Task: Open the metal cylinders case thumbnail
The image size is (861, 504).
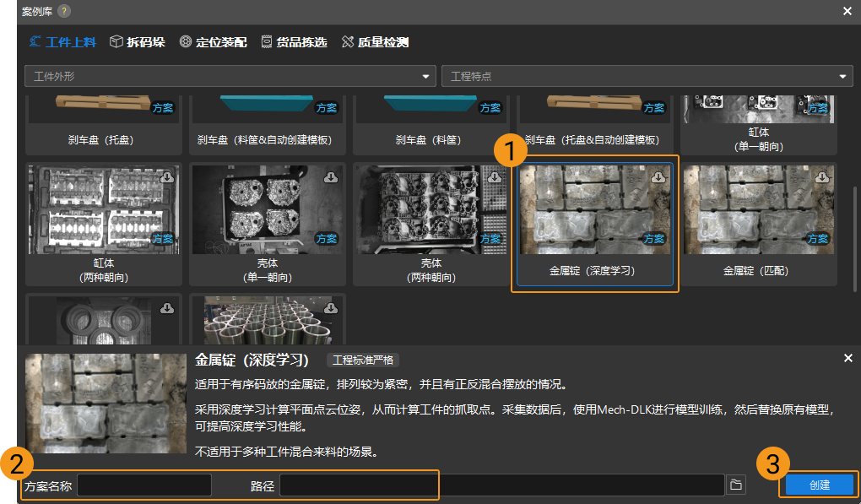Action: (268, 321)
